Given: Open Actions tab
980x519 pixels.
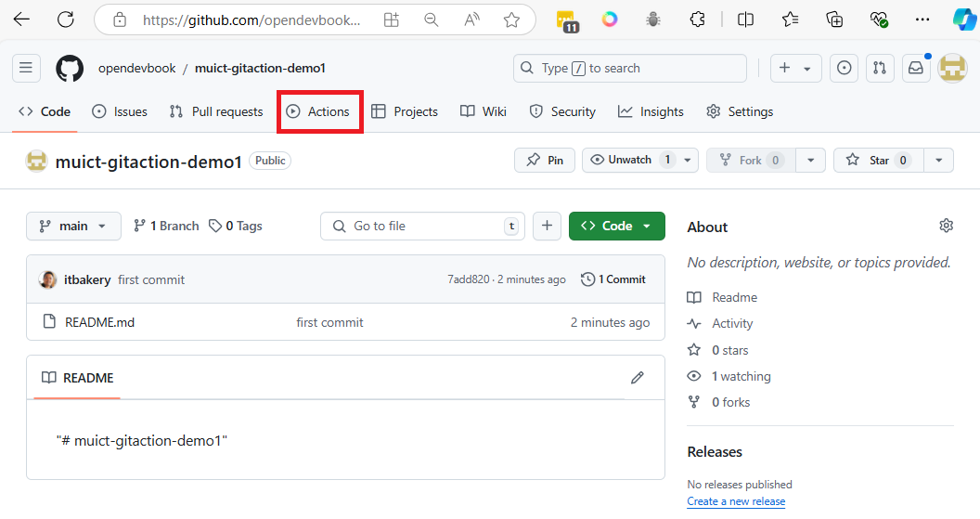Looking at the screenshot, I should (x=318, y=112).
